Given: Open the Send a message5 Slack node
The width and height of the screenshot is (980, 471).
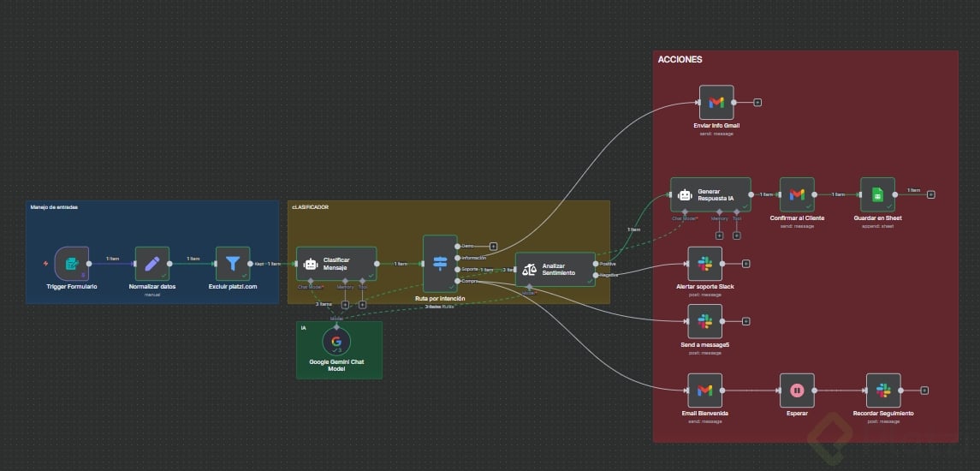Looking at the screenshot, I should [705, 321].
